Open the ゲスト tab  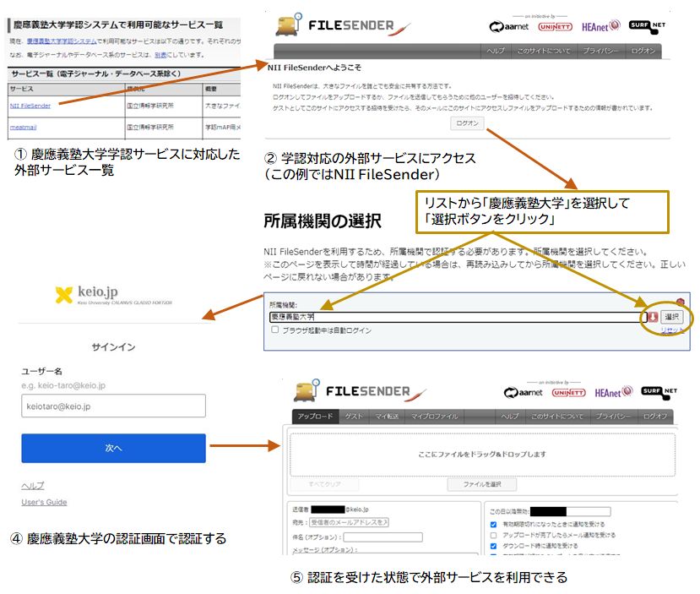tap(354, 417)
